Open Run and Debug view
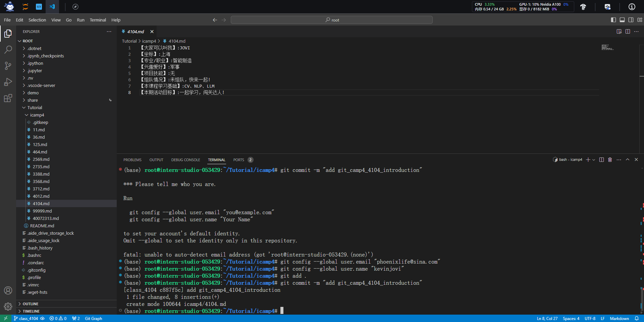The width and height of the screenshot is (644, 322). [8, 82]
